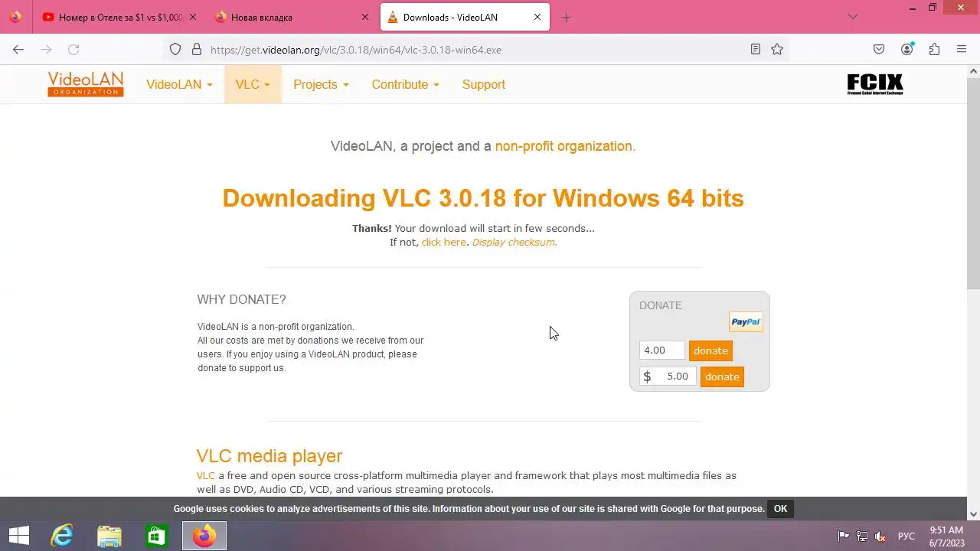Expand the Projects nav dropdown

coord(321,84)
